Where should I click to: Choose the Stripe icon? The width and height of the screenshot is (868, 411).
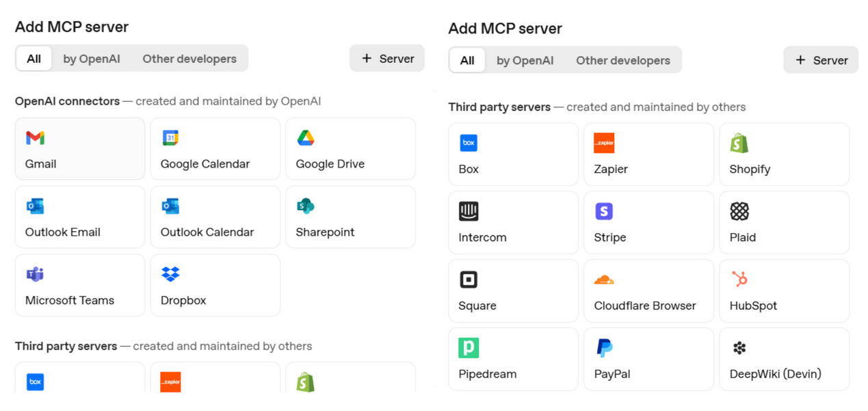[x=604, y=211]
